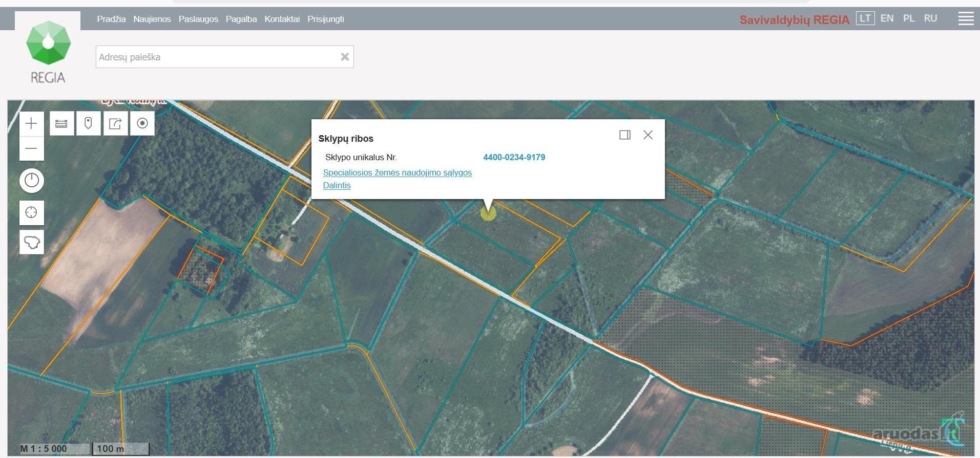This screenshot has height=458, width=980.
Task: Open the hamburger menu
Action: click(966, 19)
